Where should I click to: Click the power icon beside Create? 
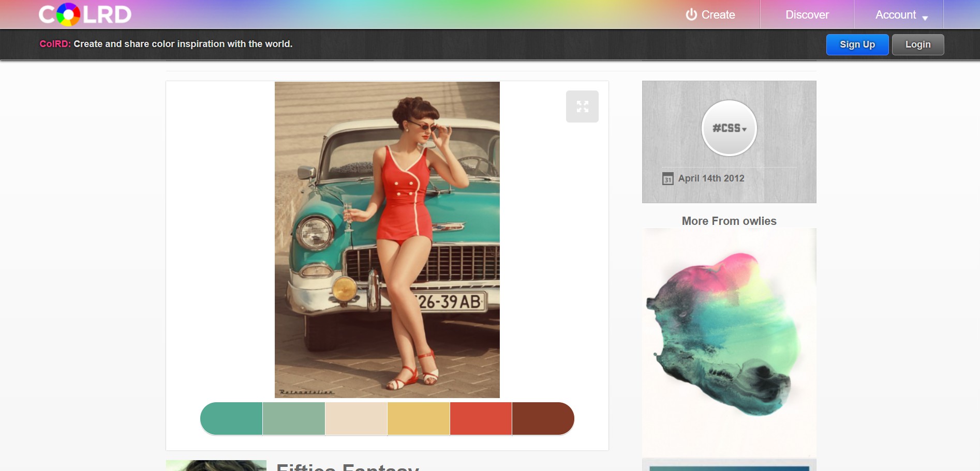coord(692,14)
